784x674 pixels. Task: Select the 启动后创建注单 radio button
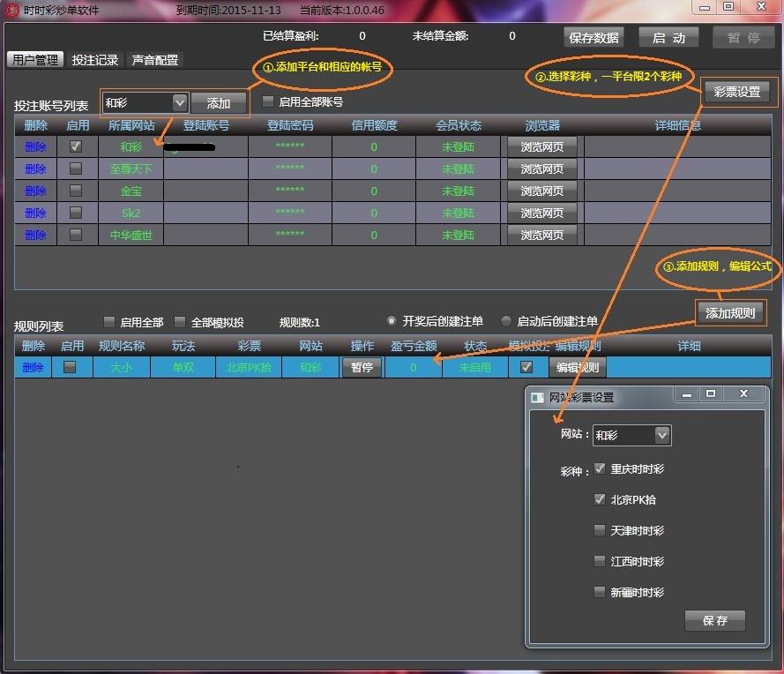[x=506, y=321]
